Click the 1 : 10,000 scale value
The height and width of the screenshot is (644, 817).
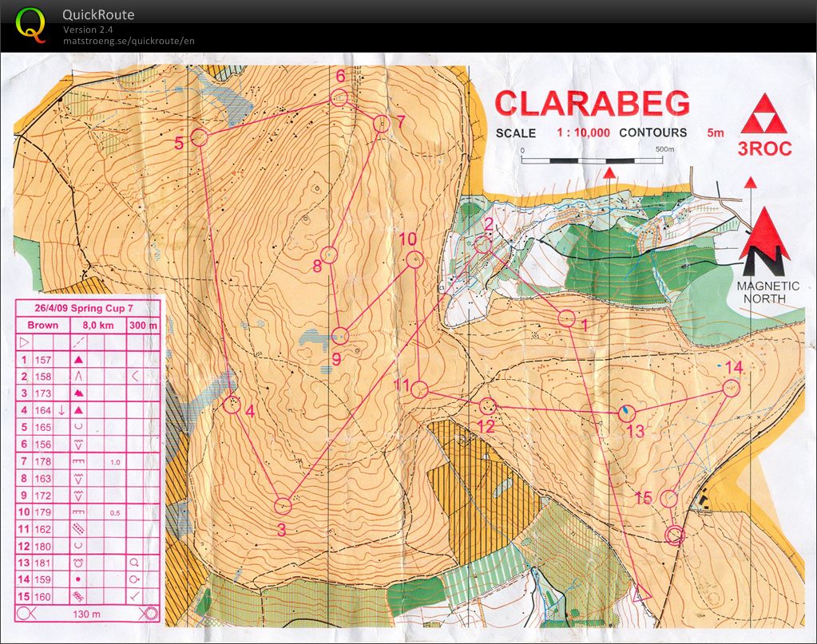pyautogui.click(x=583, y=132)
